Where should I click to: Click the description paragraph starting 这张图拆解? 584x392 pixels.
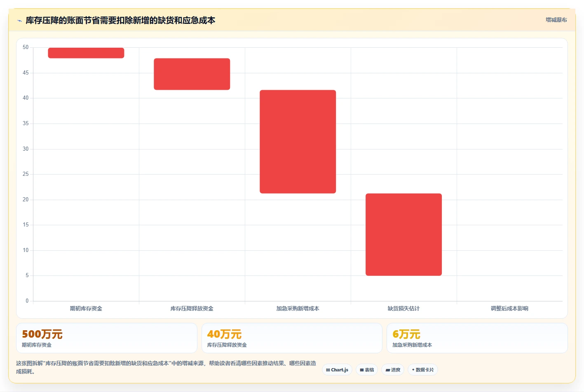pos(167,367)
